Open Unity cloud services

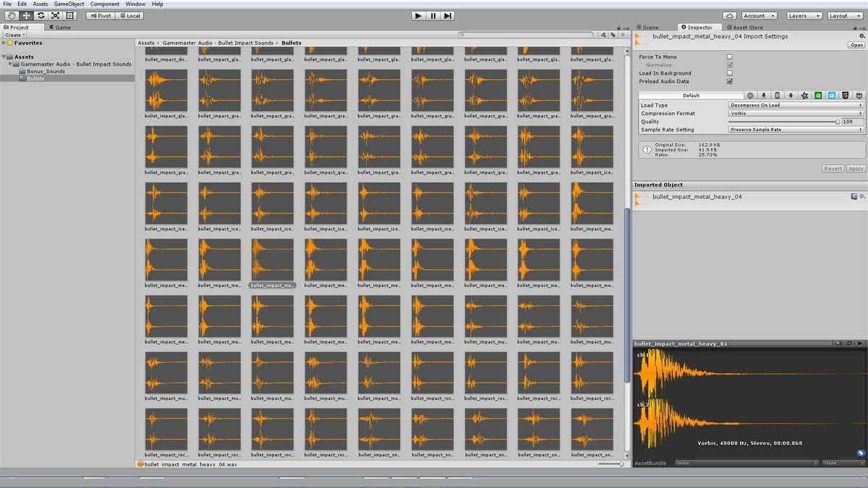point(729,15)
